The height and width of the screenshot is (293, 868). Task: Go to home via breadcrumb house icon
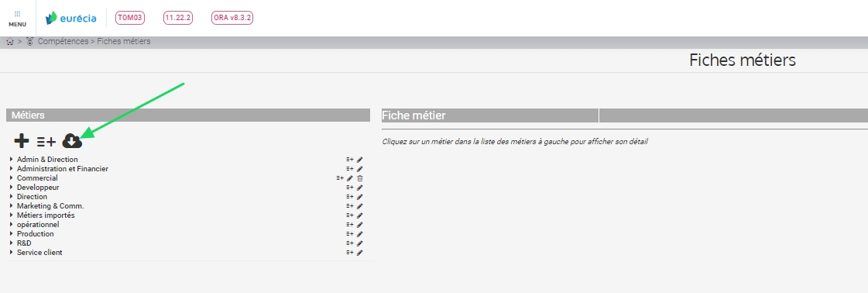(10, 42)
